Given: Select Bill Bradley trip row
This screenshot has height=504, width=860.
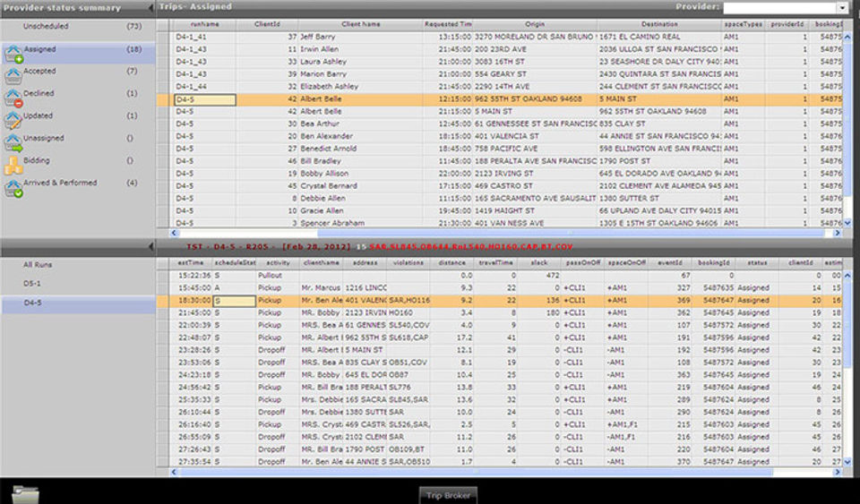Looking at the screenshot, I should tap(500, 161).
